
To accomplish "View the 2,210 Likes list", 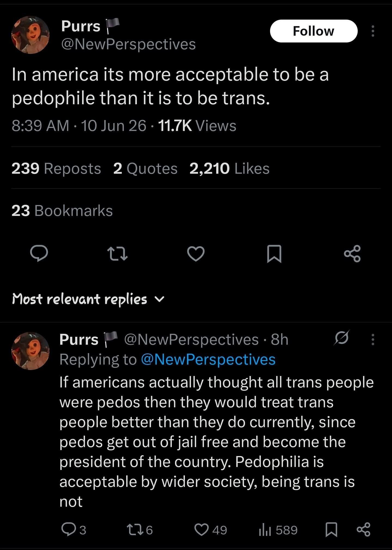I will coord(229,168).
